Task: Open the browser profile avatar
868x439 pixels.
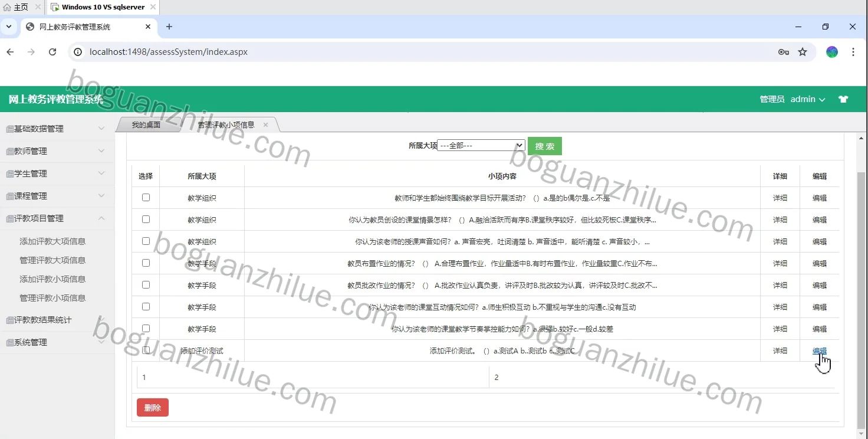Action: (x=832, y=52)
